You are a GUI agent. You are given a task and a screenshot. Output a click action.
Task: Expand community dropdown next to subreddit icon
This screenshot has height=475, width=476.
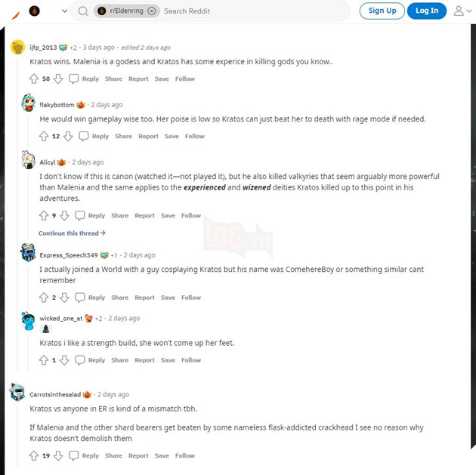64,11
